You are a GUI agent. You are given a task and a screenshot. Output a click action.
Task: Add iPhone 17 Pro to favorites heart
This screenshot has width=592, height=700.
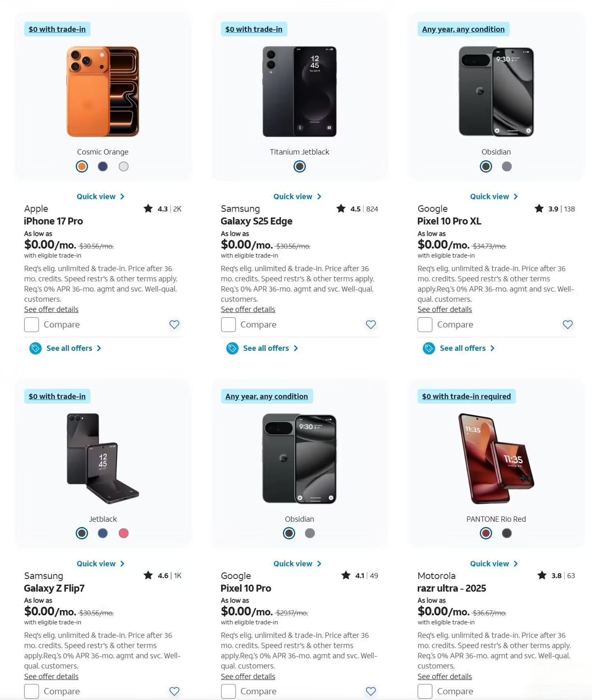point(174,325)
